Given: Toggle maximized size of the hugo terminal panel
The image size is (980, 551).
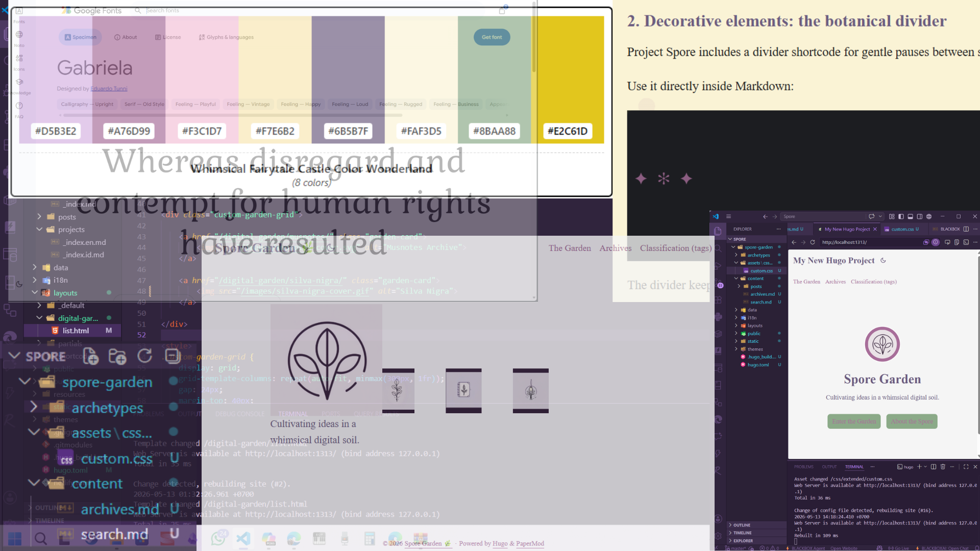Looking at the screenshot, I should 966,467.
